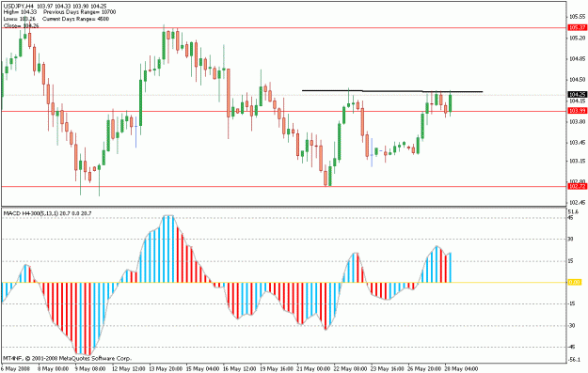Select the 'High= 104.33' label
588x373 pixels.
tap(20, 12)
